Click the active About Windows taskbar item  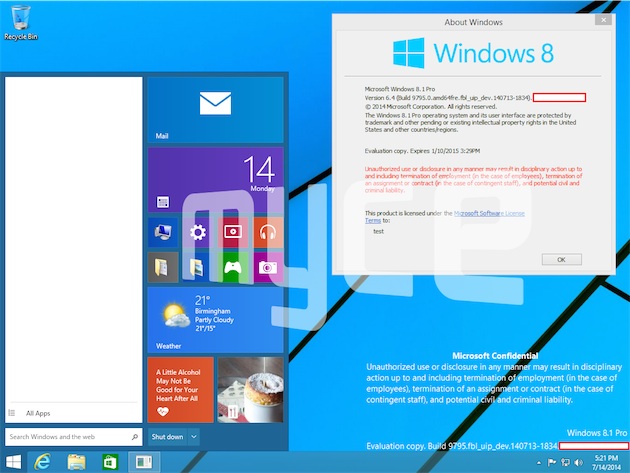tap(144, 462)
